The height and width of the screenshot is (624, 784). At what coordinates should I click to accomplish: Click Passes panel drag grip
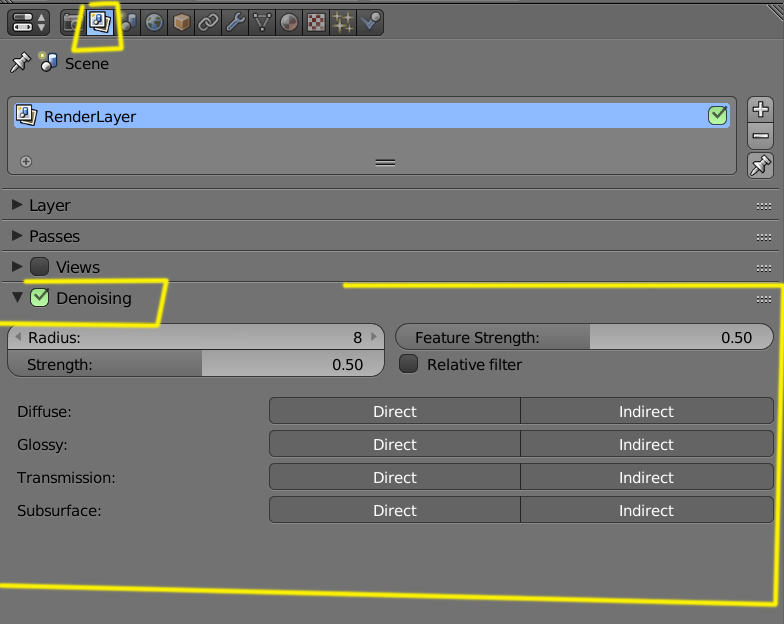pyautogui.click(x=764, y=237)
